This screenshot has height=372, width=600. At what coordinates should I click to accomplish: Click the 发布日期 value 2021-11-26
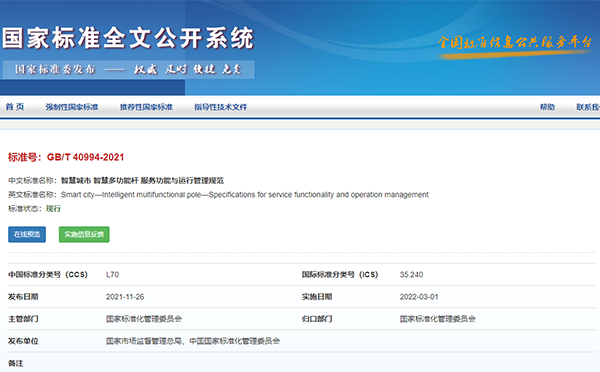(x=125, y=297)
